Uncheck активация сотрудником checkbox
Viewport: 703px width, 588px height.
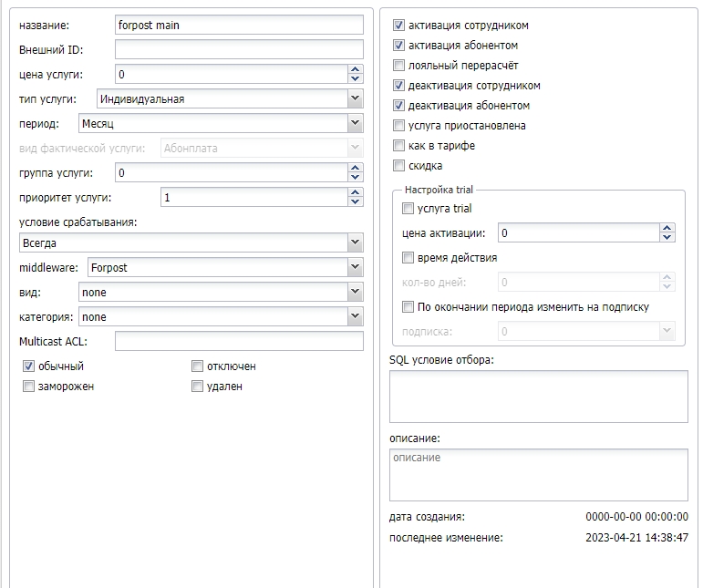[398, 26]
